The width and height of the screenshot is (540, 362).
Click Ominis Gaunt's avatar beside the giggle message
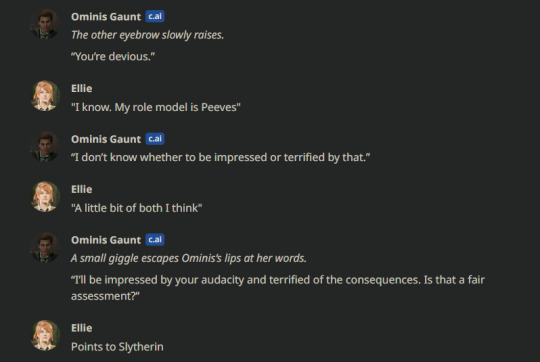click(45, 247)
